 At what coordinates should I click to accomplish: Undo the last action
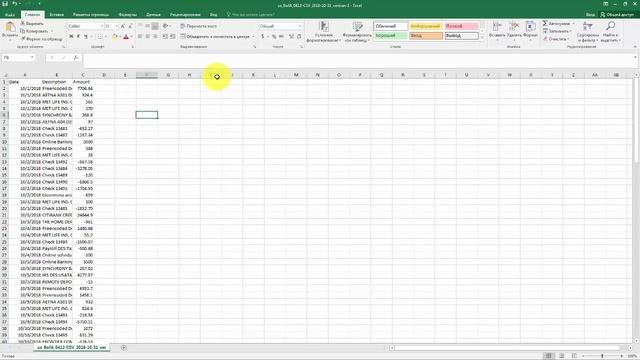click(14, 4)
